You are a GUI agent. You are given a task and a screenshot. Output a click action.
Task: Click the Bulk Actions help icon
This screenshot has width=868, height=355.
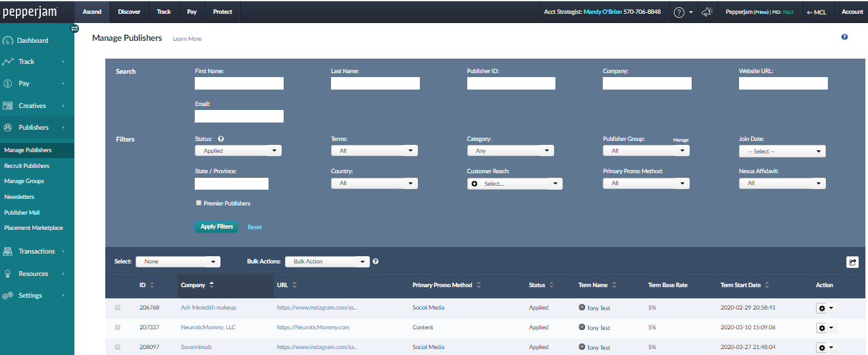(x=375, y=261)
